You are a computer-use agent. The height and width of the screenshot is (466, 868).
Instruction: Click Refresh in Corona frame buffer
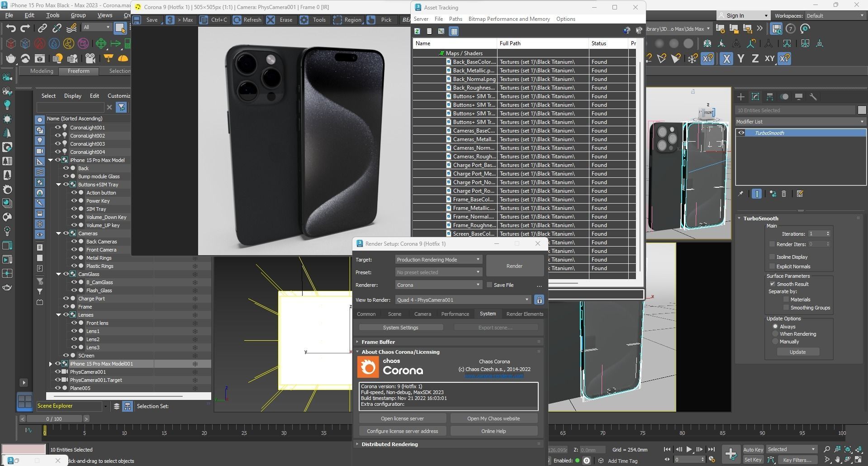pos(247,20)
